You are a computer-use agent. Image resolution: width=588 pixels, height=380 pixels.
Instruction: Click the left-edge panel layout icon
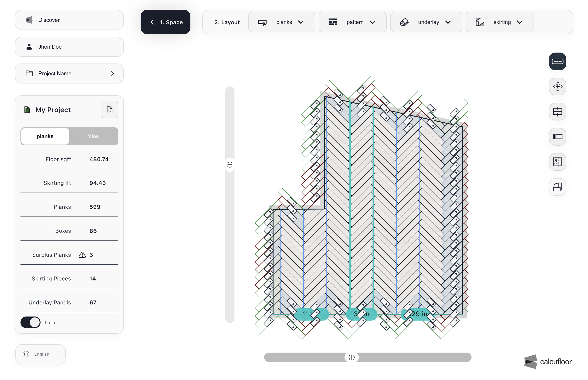pyautogui.click(x=557, y=137)
